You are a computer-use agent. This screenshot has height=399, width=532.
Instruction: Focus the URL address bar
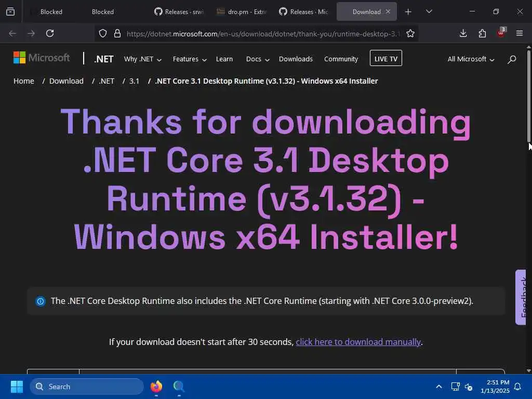pos(263,34)
